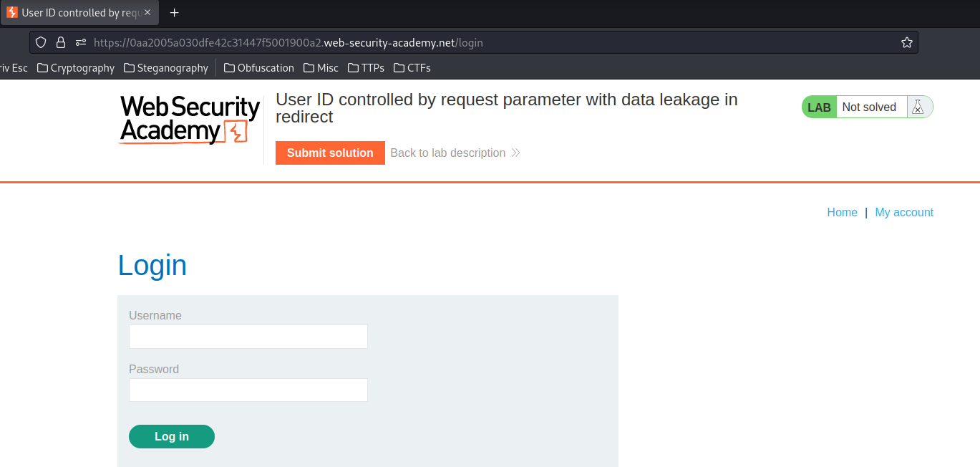This screenshot has width=980, height=467.
Task: Open the TTPs bookmarks folder
Action: pyautogui.click(x=366, y=68)
